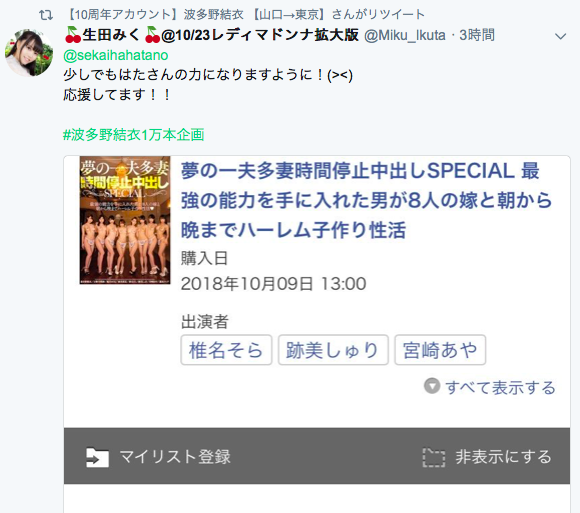This screenshot has height=513, width=580.
Task: Select performer tag 椎名そら
Action: [x=226, y=350]
